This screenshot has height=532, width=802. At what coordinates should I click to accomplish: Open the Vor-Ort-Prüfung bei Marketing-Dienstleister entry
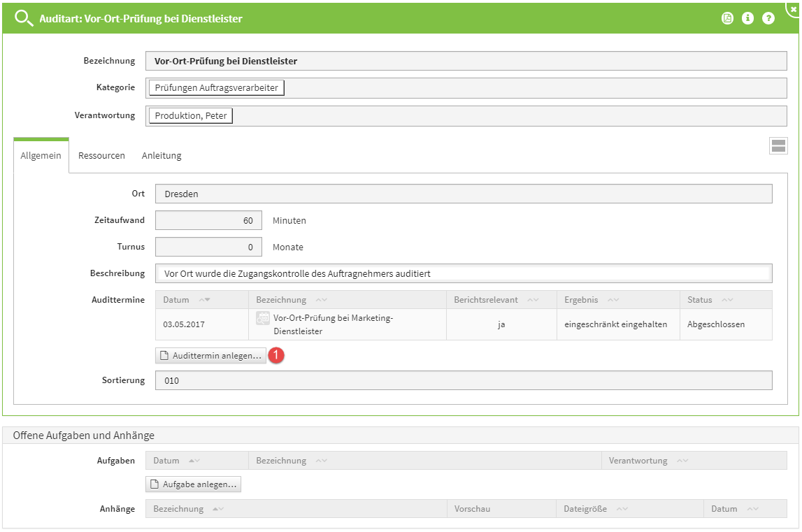333,324
